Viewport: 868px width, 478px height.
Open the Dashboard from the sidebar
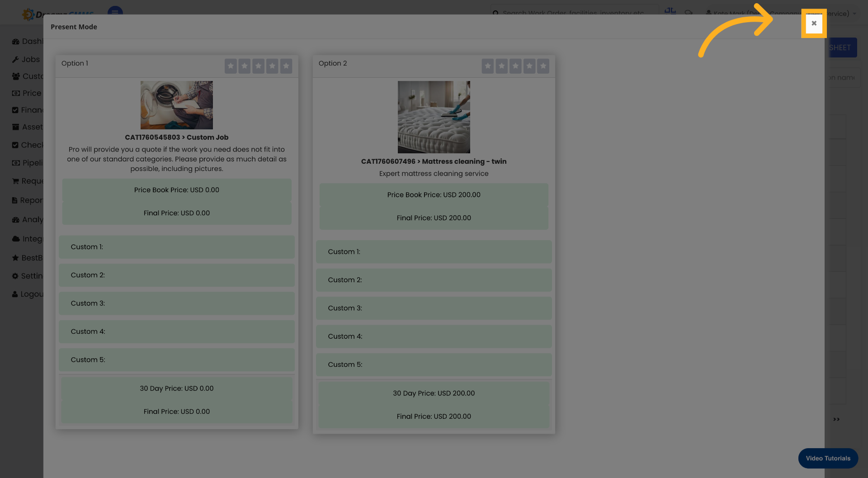tap(16, 41)
